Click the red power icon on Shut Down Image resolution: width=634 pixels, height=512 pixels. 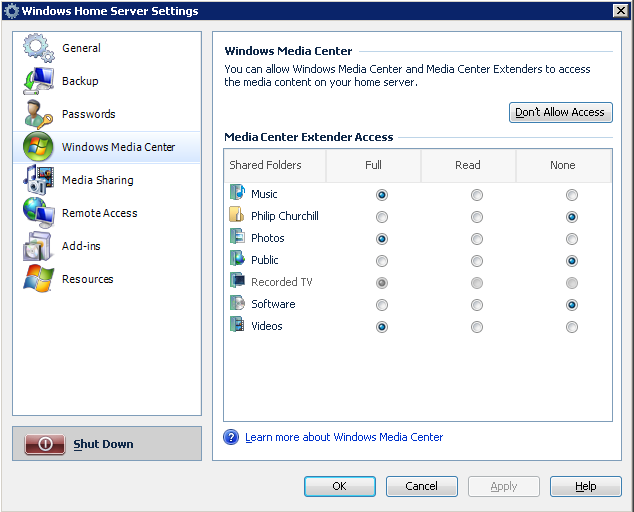coord(45,444)
